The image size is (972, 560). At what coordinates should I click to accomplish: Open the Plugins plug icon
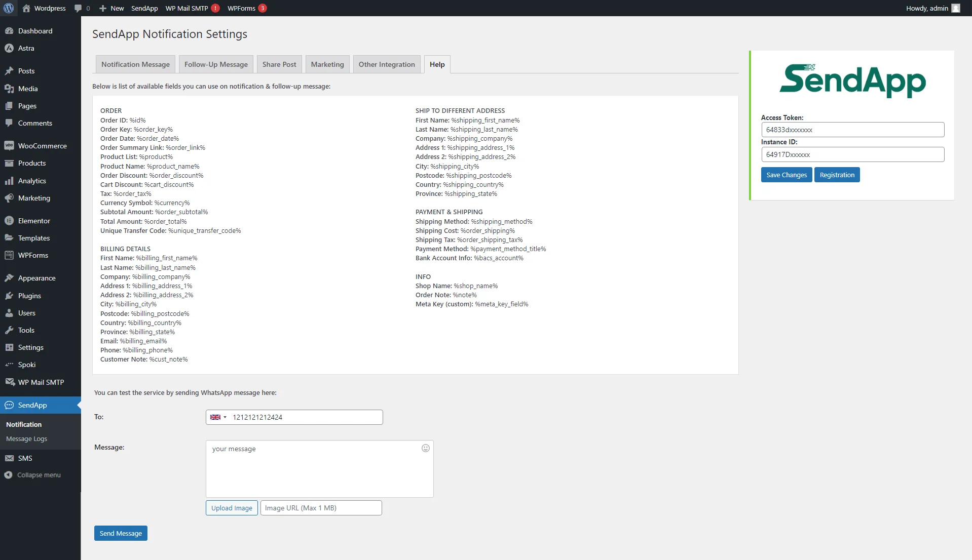9,296
